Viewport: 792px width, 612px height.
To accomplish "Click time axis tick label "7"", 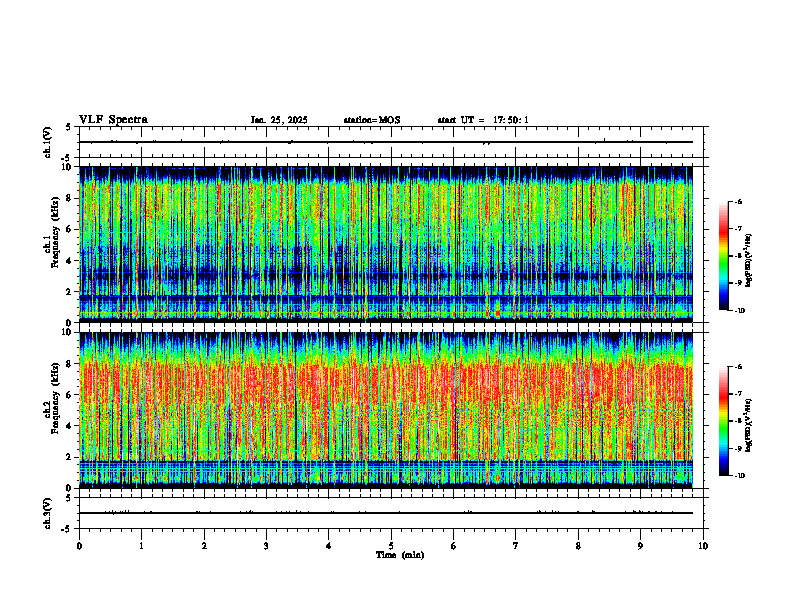I will [x=516, y=546].
